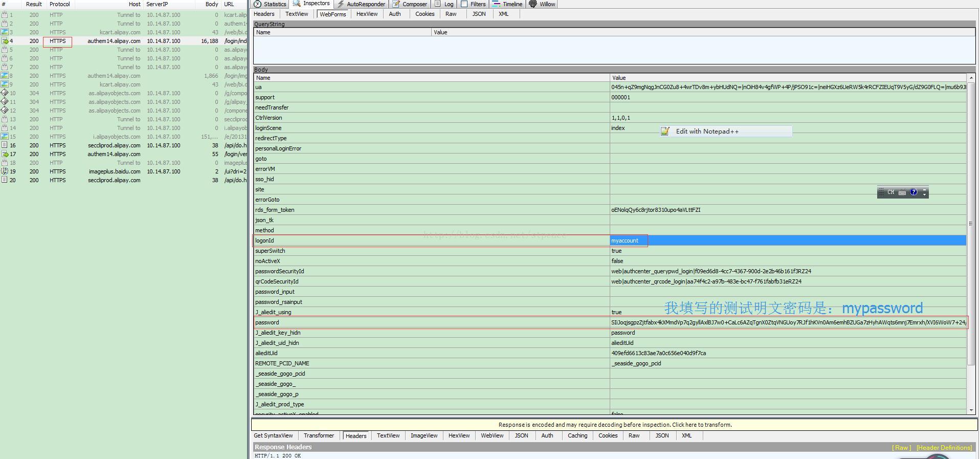Screen dimensions: 980x459
Task: Select the document icon of session 20
Action: coord(5,180)
